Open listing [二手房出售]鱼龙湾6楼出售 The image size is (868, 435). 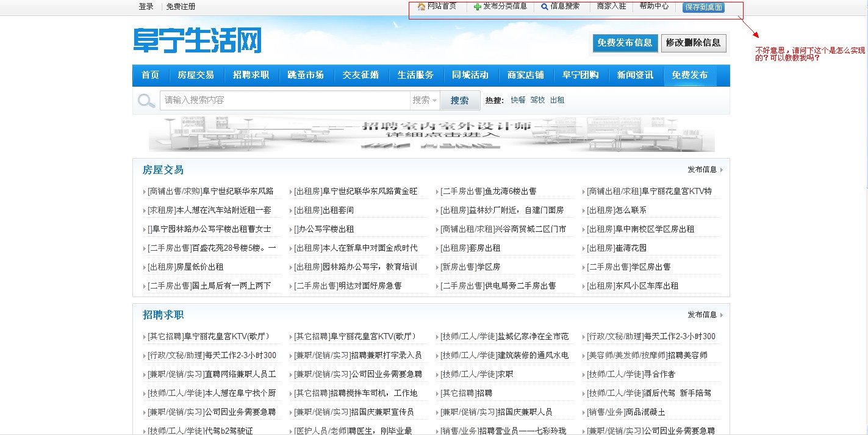(489, 192)
